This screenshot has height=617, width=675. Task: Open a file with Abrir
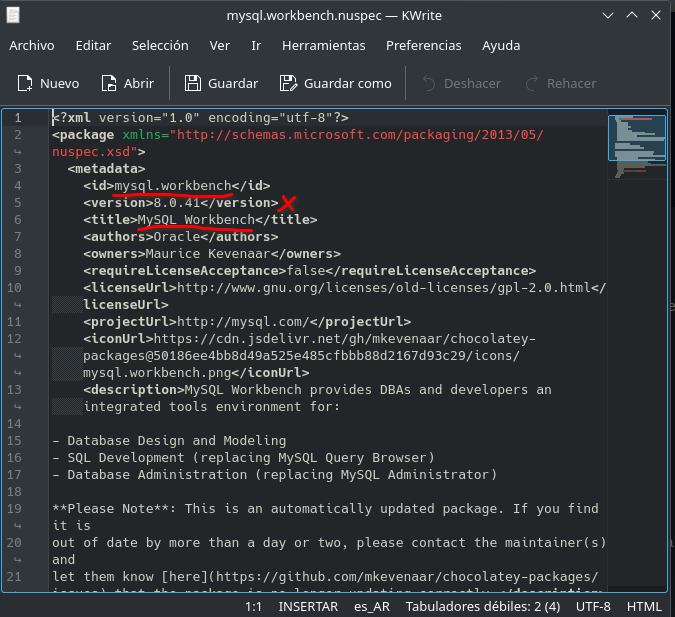(x=110, y=84)
